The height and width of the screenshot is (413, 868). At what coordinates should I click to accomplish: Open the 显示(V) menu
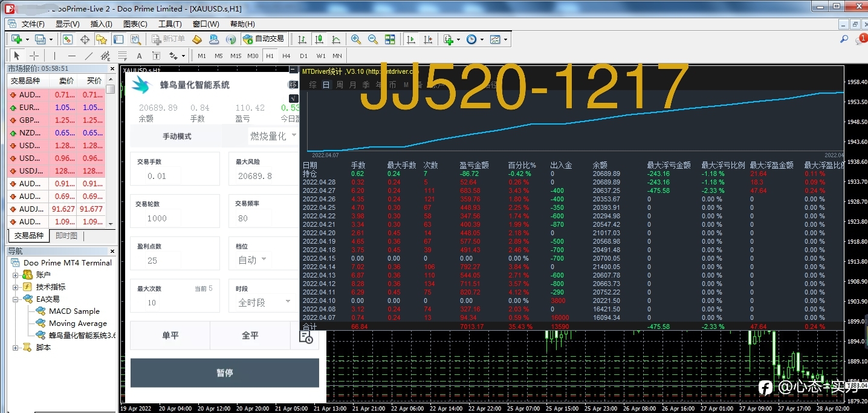click(68, 24)
